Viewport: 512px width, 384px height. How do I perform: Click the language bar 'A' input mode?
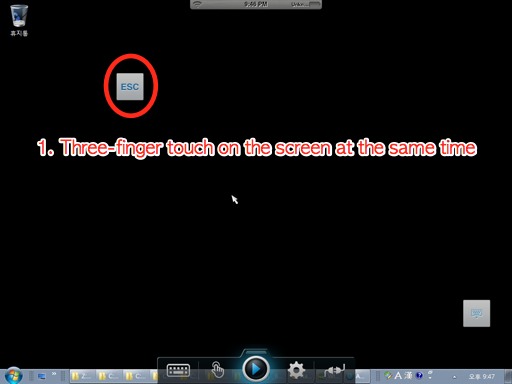(x=398, y=376)
